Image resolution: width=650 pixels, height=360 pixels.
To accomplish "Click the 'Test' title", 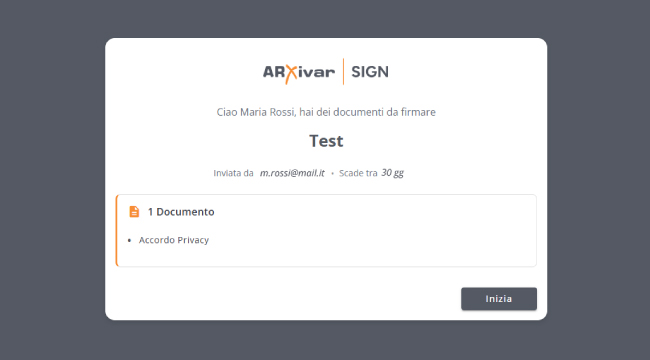I will tap(326, 141).
